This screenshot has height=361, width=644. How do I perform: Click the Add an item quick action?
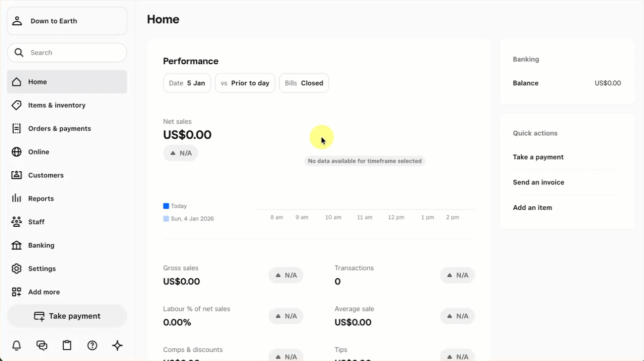532,208
